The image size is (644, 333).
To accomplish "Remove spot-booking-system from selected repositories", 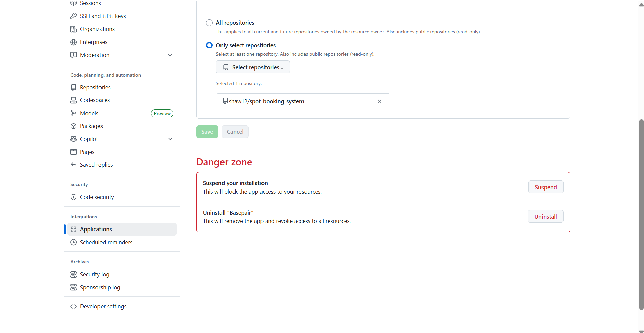I will [x=379, y=101].
